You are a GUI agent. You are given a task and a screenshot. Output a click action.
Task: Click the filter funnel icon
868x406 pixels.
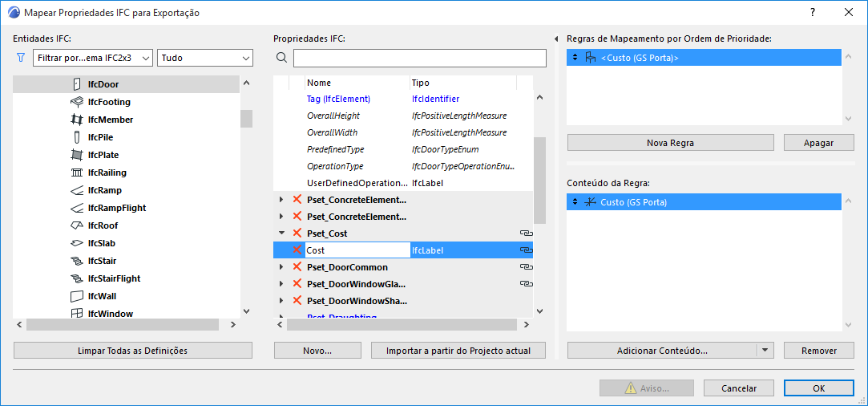pyautogui.click(x=22, y=58)
